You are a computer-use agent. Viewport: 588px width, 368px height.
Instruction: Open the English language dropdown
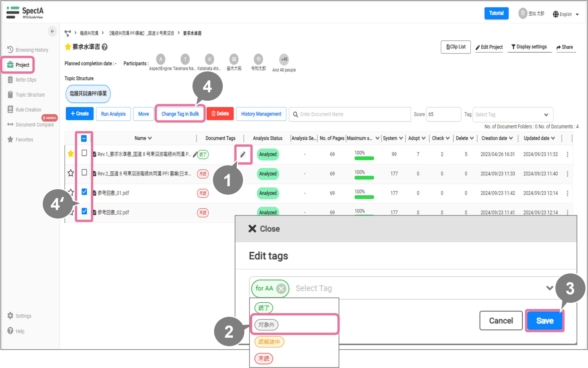565,14
